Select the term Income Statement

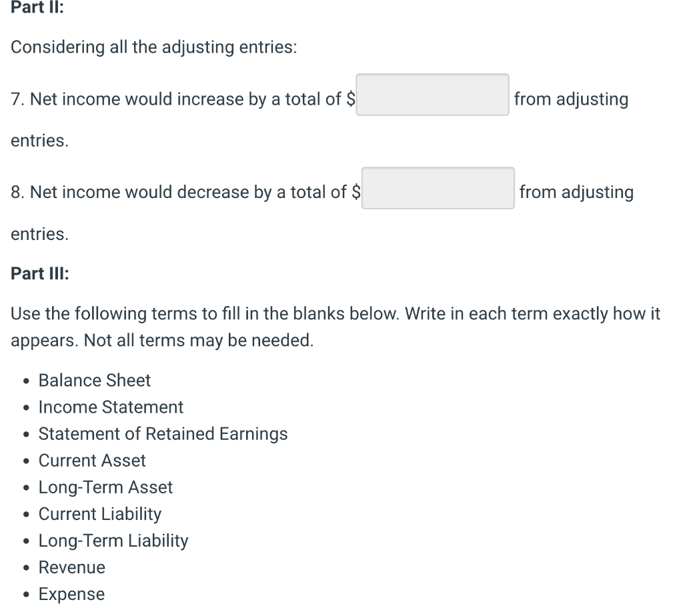point(111,407)
